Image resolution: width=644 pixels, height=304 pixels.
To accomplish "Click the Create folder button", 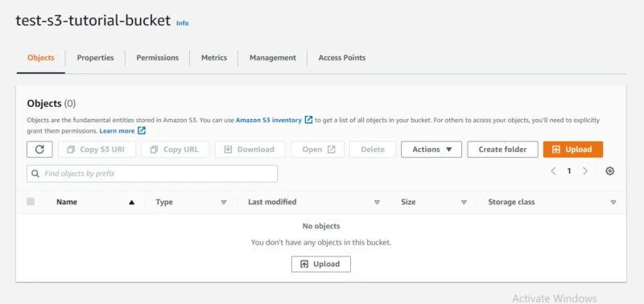I will [502, 150].
